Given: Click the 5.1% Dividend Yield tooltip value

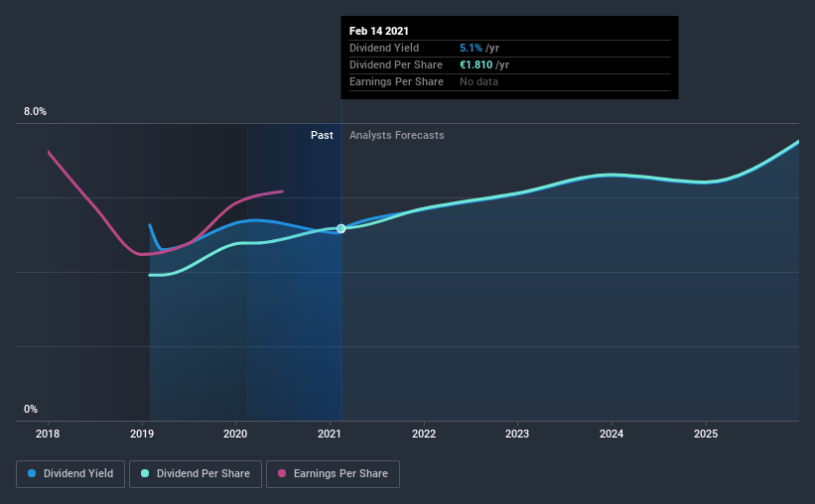Looking at the screenshot, I should (471, 48).
